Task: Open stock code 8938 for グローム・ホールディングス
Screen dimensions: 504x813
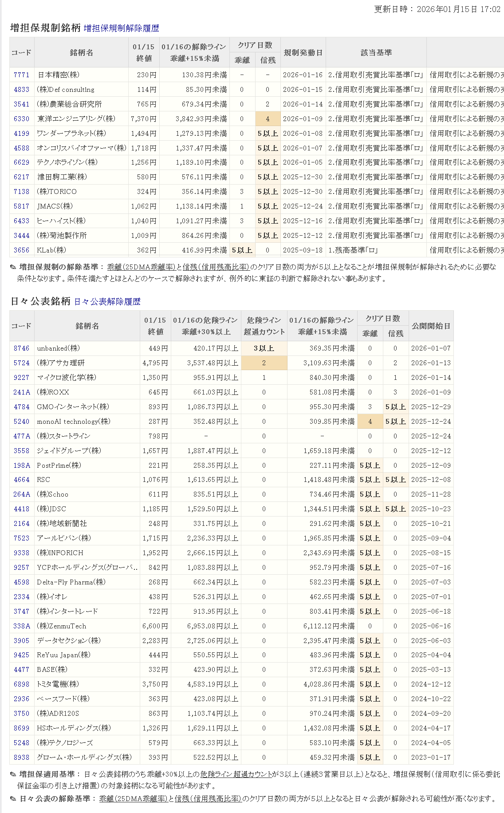Action: (21, 758)
